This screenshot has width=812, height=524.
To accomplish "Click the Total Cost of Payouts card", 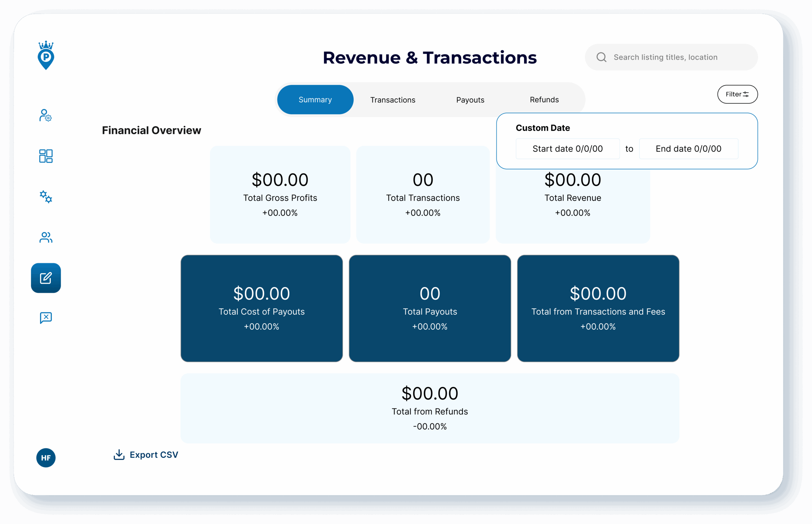I will click(x=261, y=308).
